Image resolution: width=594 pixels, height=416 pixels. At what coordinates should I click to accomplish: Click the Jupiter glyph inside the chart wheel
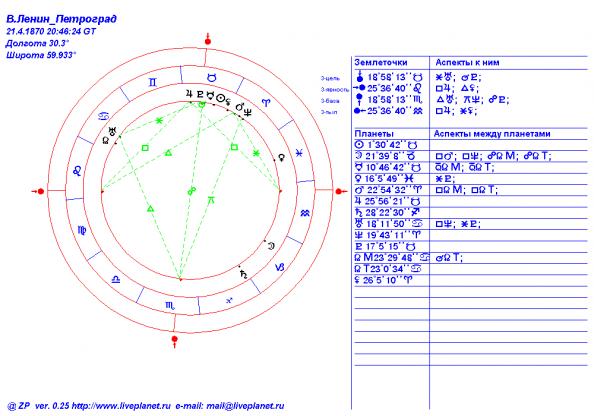click(189, 94)
